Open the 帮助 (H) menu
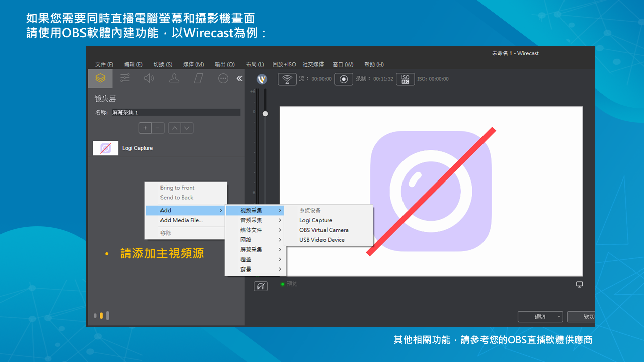The height and width of the screenshot is (362, 644). (x=374, y=64)
